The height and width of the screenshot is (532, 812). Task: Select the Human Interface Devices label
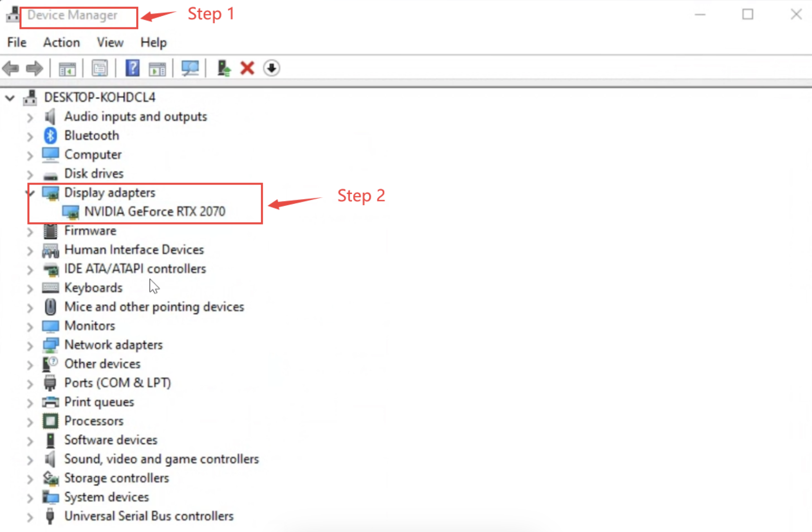pyautogui.click(x=134, y=250)
